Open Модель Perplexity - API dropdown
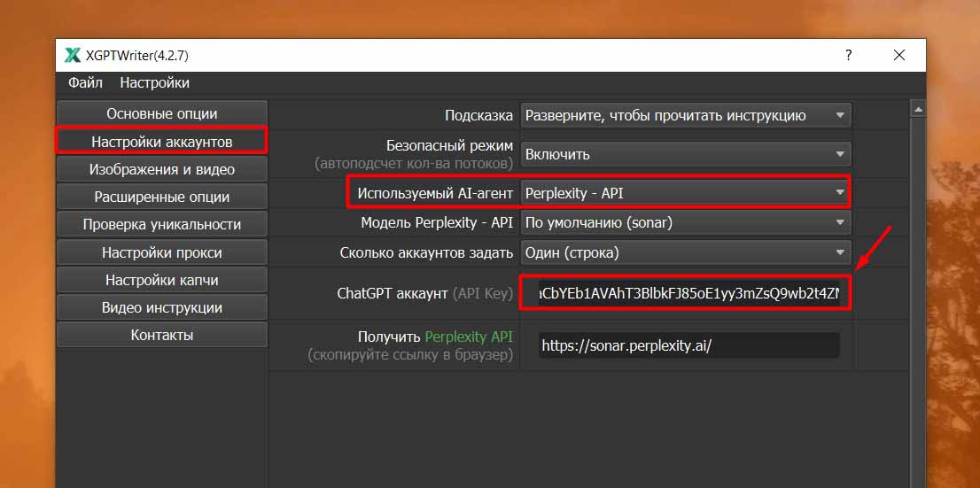The image size is (980, 488). point(685,223)
